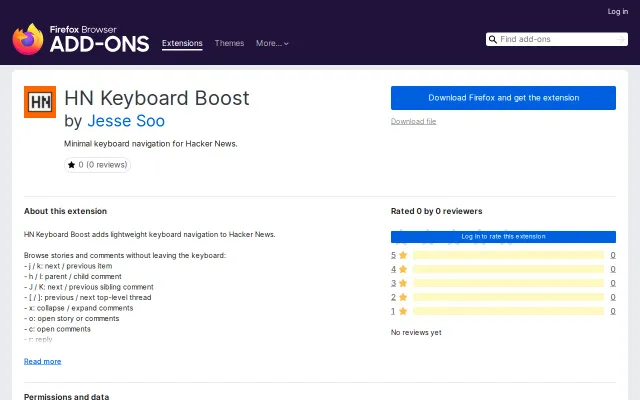Click the Firefox Browser Add-ons logo
This screenshot has height=400, width=640.
81,39
